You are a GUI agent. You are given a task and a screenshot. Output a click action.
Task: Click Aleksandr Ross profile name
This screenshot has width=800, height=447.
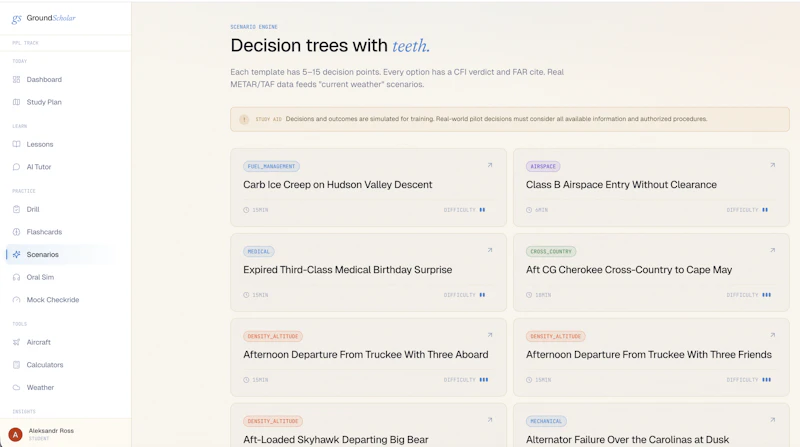[51, 431]
